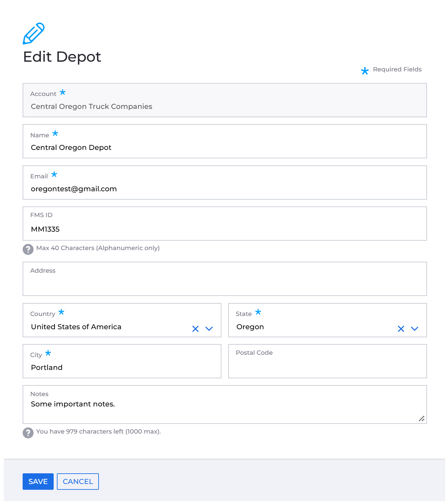The width and height of the screenshot is (448, 504).
Task: Click into the City field Portland
Action: point(122,361)
